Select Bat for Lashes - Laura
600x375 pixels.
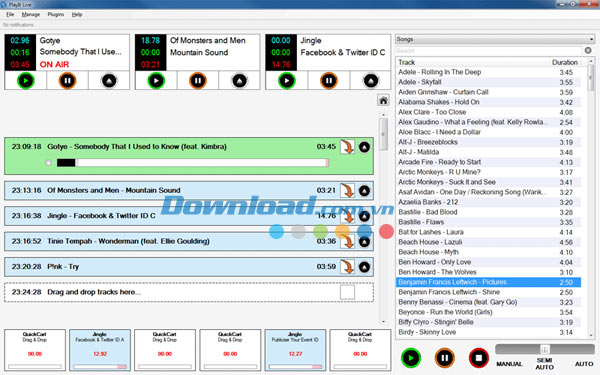(x=488, y=232)
